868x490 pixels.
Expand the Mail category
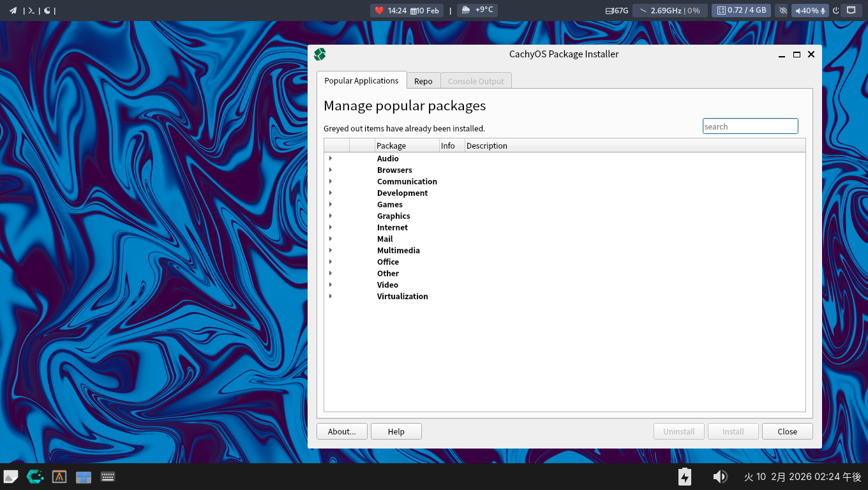click(x=330, y=239)
